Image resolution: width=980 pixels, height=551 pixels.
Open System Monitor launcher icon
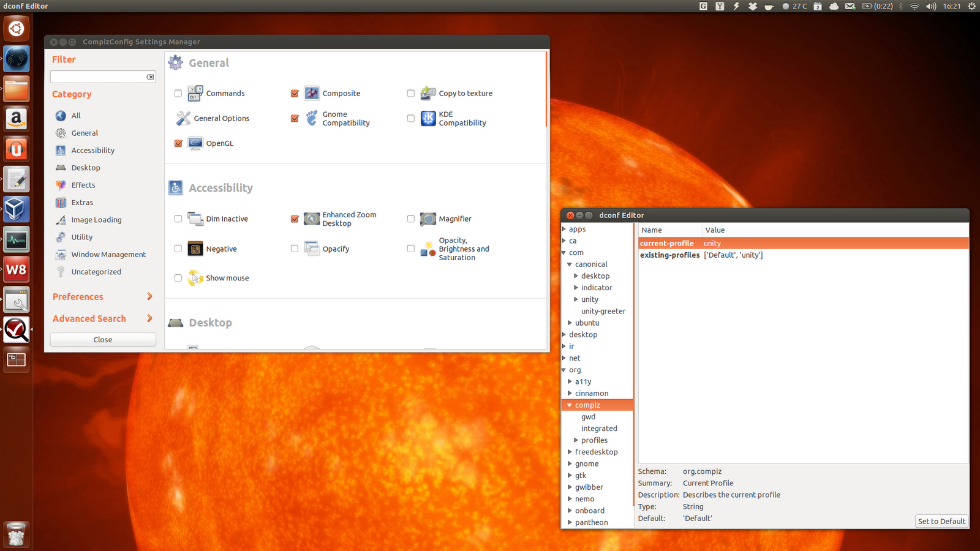click(17, 239)
